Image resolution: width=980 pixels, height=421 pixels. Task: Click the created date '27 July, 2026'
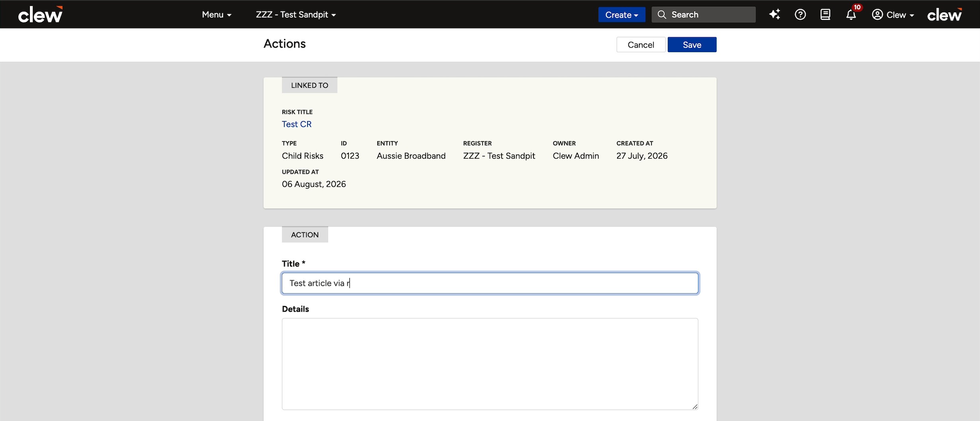pyautogui.click(x=642, y=156)
